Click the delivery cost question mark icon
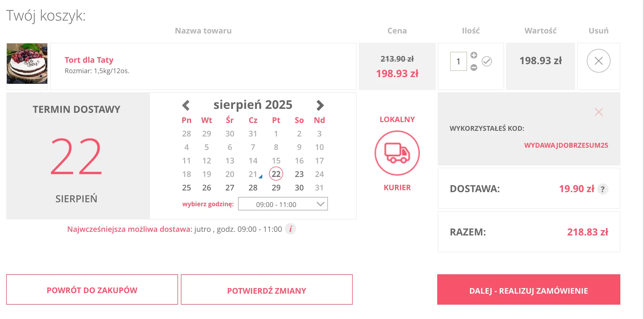 click(603, 189)
